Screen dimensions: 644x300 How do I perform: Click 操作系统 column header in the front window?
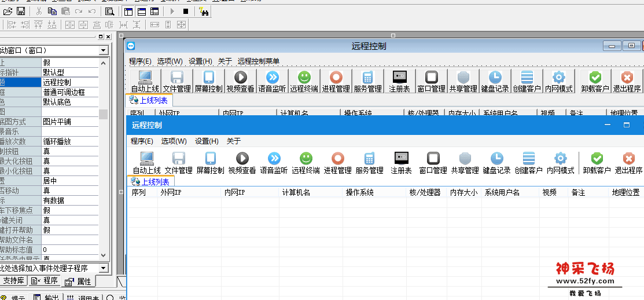(x=374, y=192)
